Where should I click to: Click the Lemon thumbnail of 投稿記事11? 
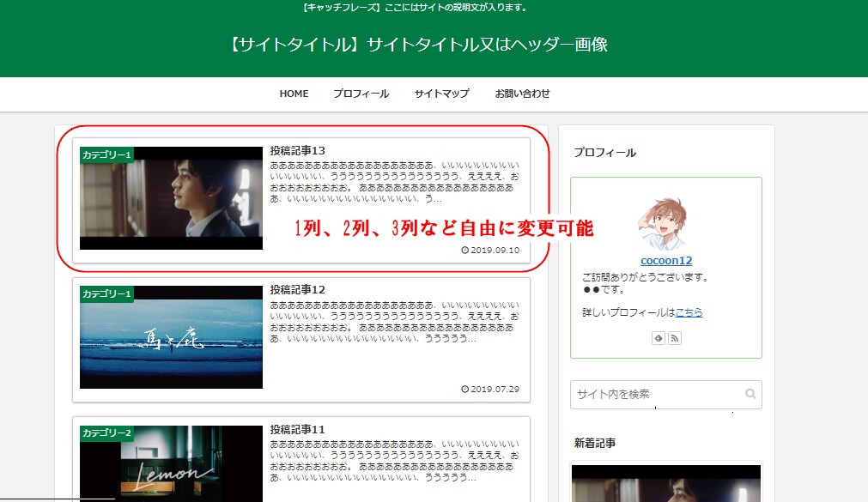171,463
